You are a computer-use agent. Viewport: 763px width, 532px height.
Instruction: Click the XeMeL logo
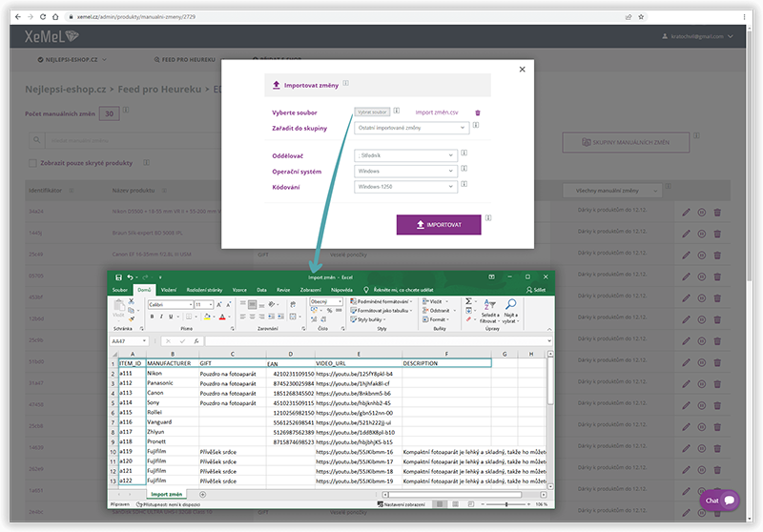pos(52,36)
